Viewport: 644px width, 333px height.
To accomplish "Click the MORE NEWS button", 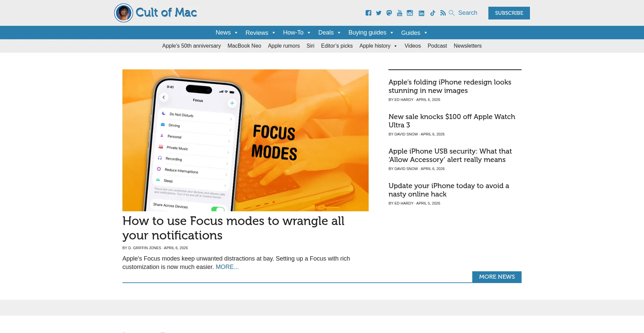I will coord(497,277).
